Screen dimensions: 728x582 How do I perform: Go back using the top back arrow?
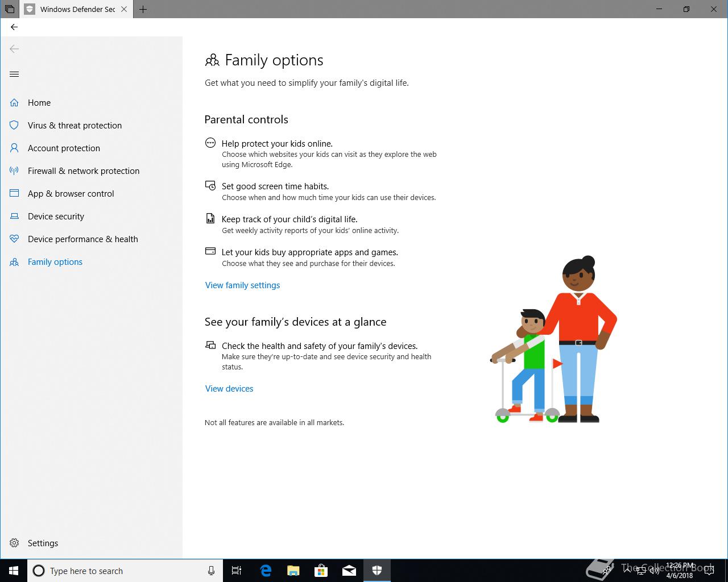[14, 27]
